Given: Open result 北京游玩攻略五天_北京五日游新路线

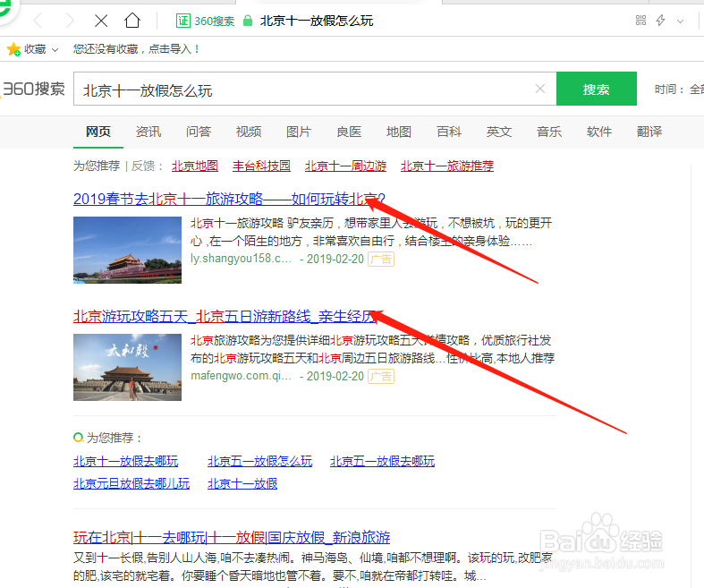Looking at the screenshot, I should point(225,316).
